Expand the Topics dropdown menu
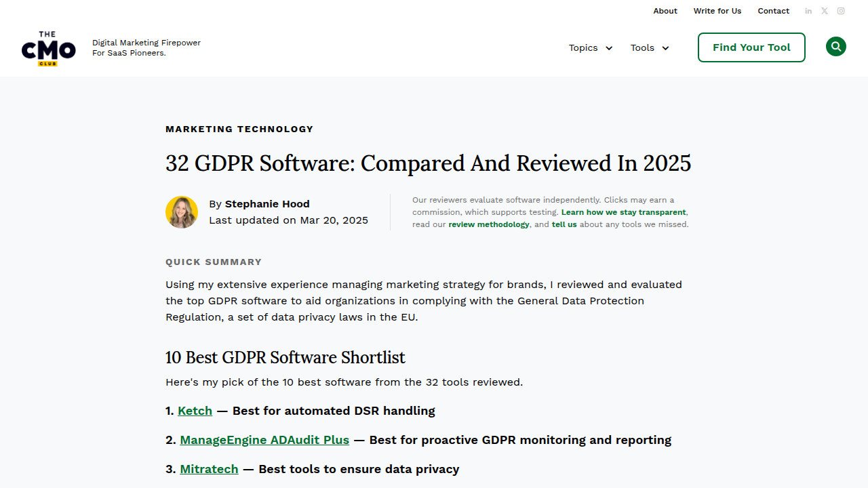This screenshot has height=488, width=868. pos(591,47)
